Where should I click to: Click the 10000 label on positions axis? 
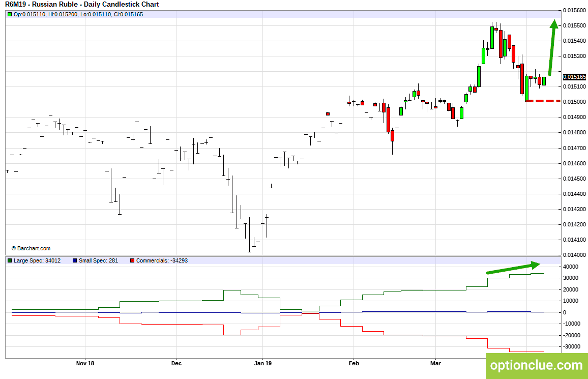[570, 301]
